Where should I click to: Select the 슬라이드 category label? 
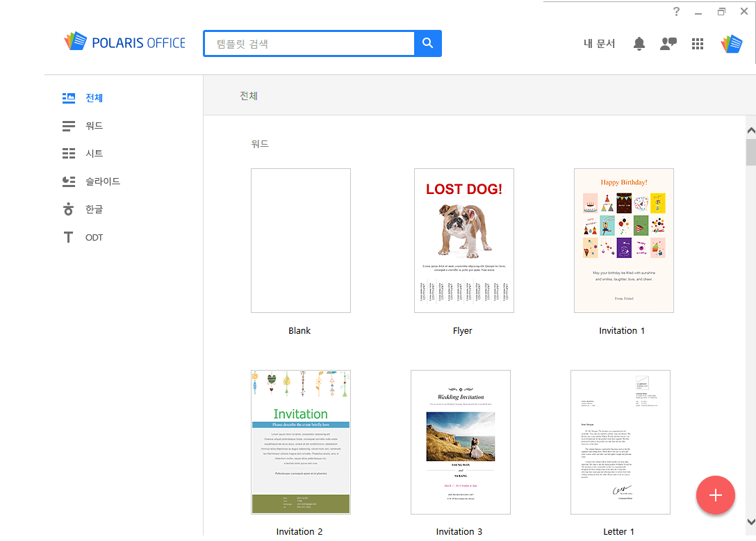coord(103,181)
